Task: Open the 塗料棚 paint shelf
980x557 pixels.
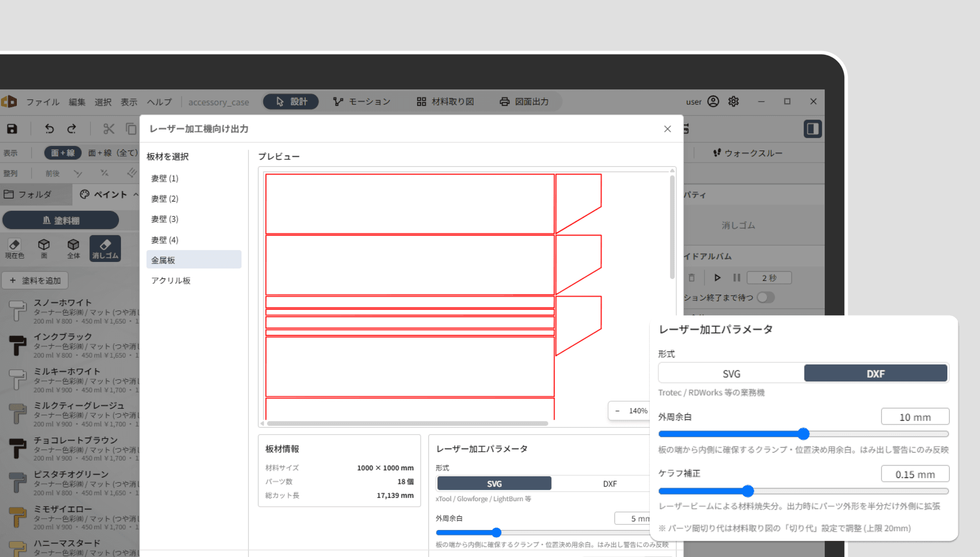Action: 61,221
